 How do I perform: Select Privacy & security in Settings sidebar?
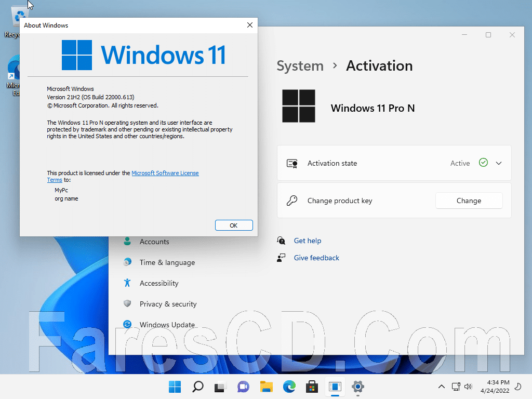coord(168,304)
